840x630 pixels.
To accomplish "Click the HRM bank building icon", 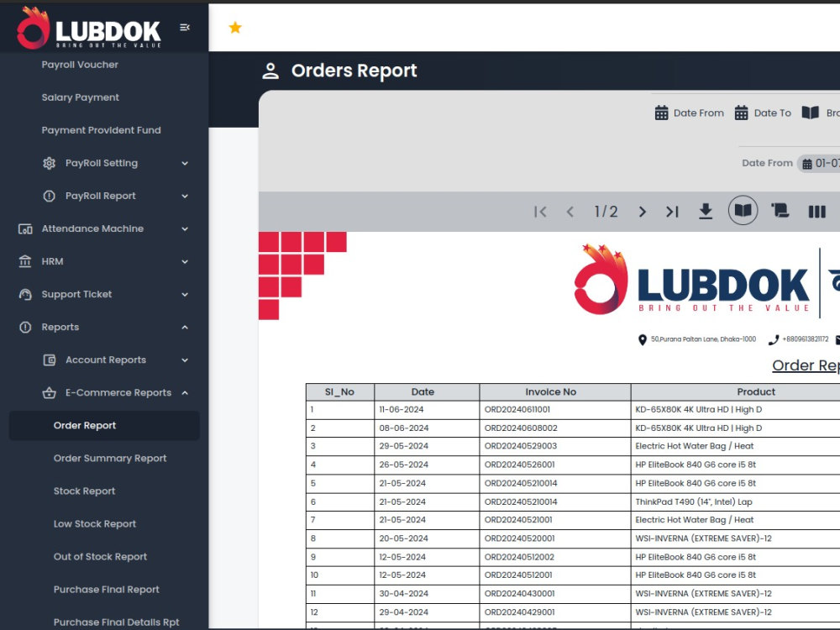I will 25,261.
